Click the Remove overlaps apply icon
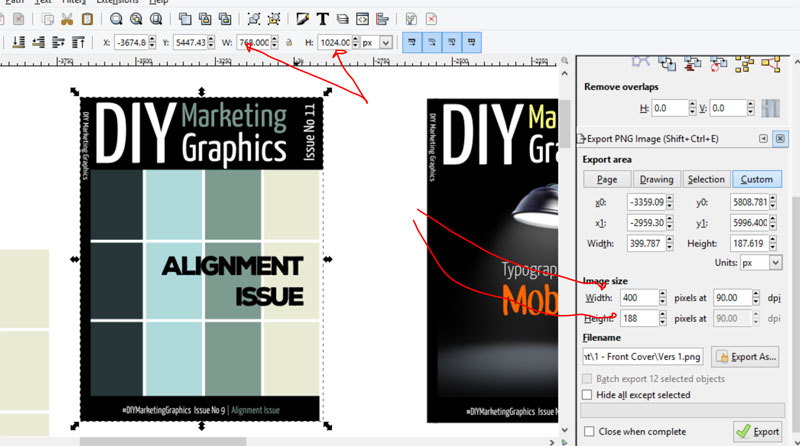800x446 pixels. [770, 108]
